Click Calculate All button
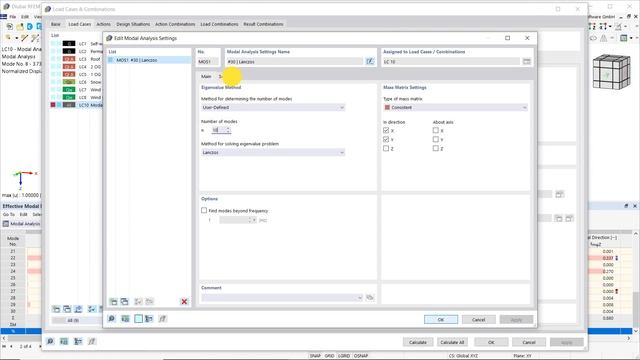 [452, 342]
